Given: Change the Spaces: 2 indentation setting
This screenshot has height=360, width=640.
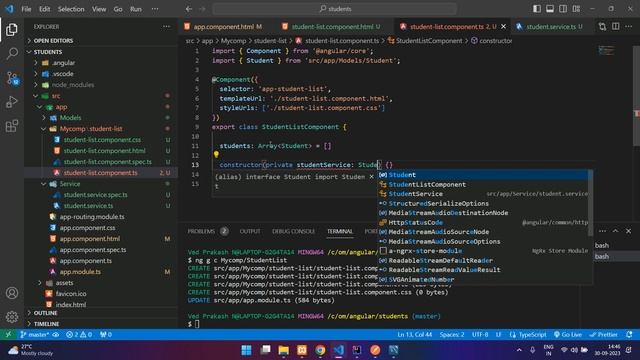Looking at the screenshot, I should 452,335.
